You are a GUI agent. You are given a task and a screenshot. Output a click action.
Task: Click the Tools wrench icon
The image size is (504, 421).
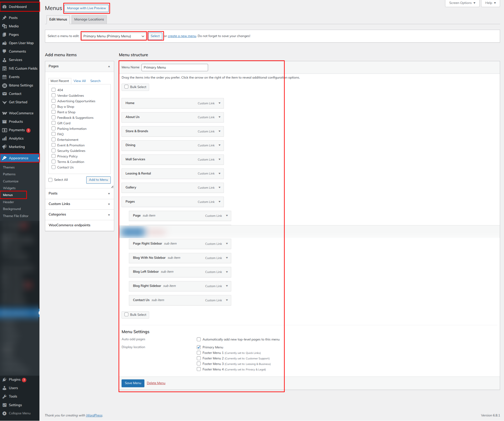(x=4, y=397)
